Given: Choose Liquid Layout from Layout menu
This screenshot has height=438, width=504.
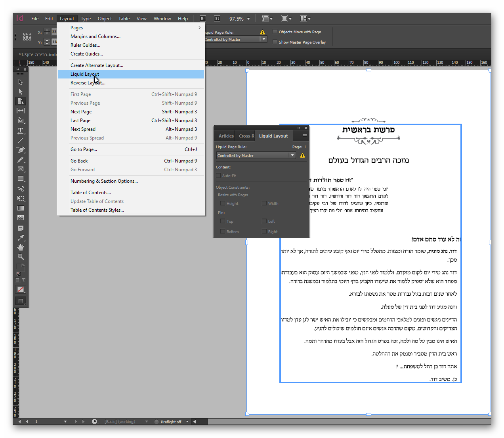Looking at the screenshot, I should 131,74.
